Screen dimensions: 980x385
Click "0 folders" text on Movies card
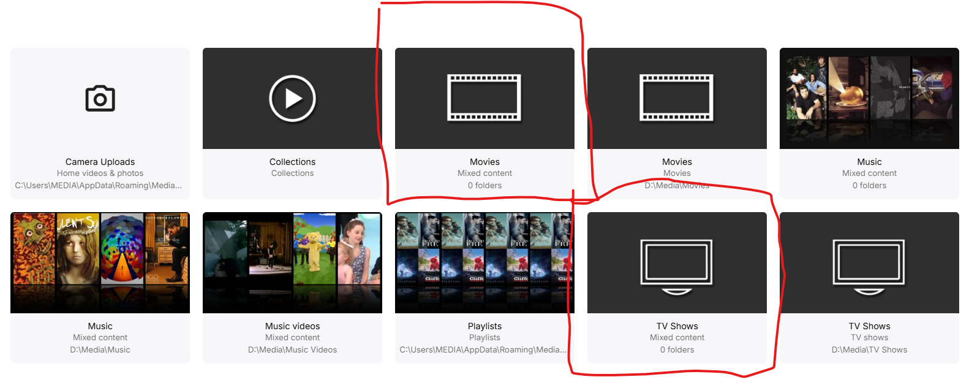484,185
